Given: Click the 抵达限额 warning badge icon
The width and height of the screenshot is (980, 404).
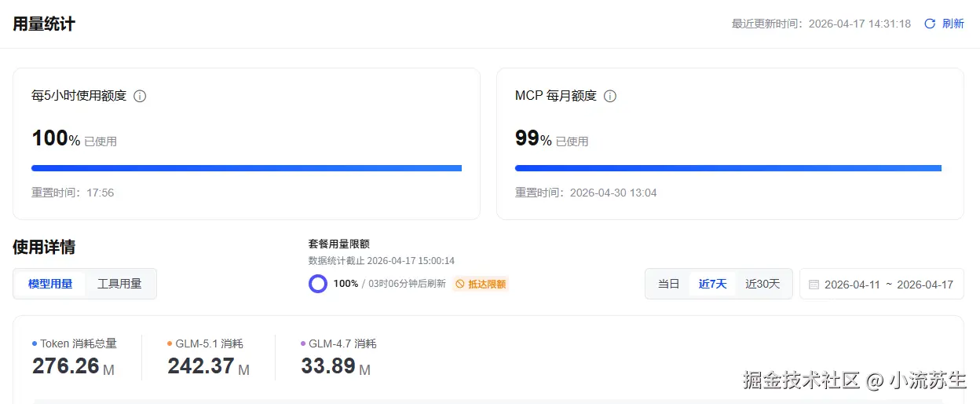Looking at the screenshot, I should point(461,284).
